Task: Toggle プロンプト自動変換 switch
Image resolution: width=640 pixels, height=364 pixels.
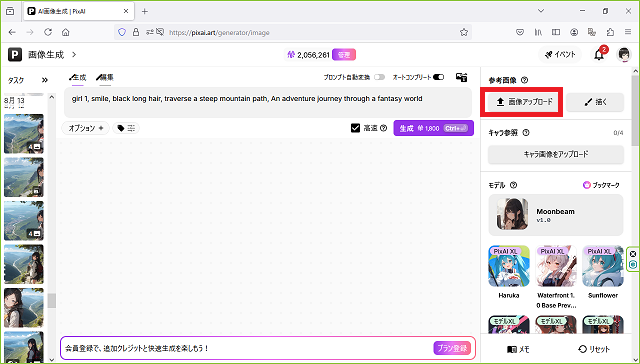Action: click(379, 77)
